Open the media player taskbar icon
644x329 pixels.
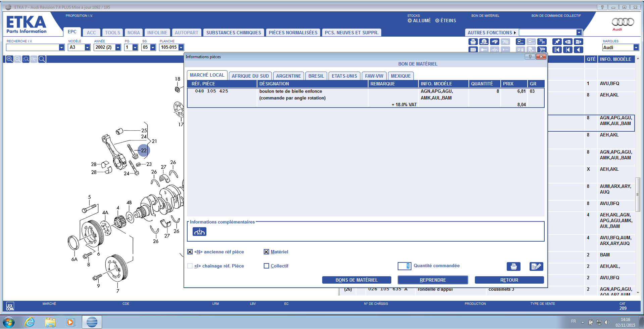point(70,322)
